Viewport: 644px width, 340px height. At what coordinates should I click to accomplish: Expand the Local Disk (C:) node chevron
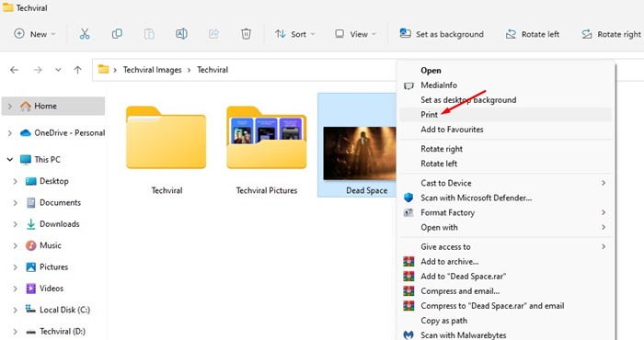tap(16, 310)
